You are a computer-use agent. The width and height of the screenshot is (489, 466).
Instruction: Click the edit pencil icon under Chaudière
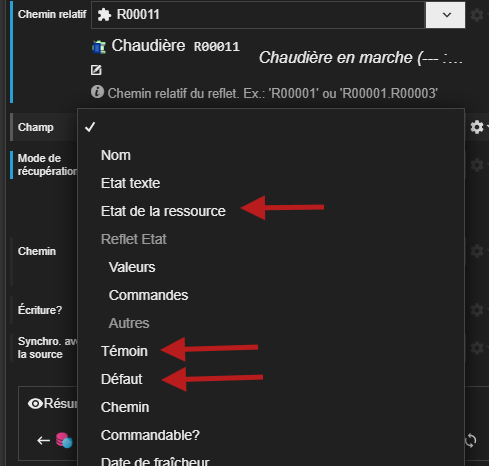point(96,70)
